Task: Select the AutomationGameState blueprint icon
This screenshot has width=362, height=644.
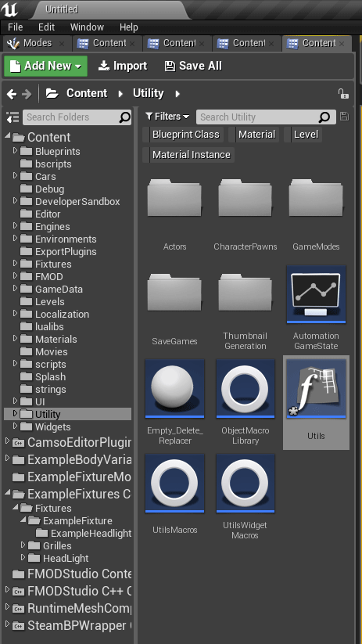Action: [x=316, y=294]
